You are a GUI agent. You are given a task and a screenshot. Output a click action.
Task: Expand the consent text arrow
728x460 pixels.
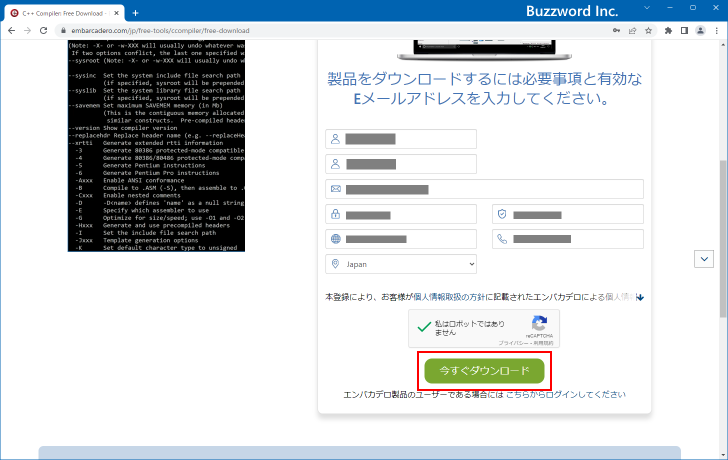(x=640, y=297)
